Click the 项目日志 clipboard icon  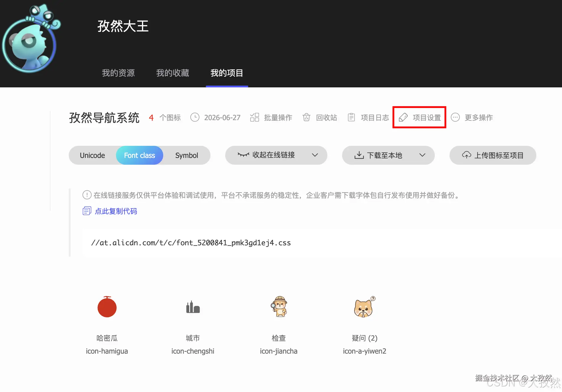351,117
